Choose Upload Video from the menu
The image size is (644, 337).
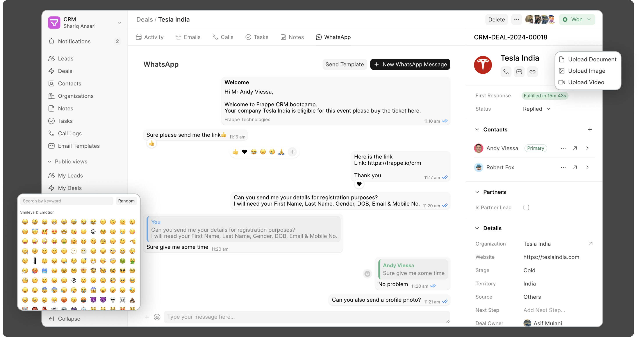[588, 82]
